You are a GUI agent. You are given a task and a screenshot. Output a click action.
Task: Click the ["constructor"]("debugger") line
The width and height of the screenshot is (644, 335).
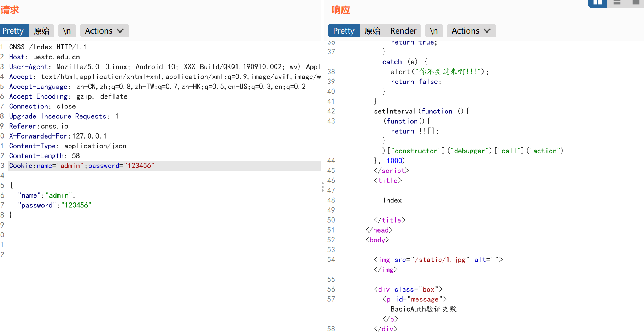(473, 151)
